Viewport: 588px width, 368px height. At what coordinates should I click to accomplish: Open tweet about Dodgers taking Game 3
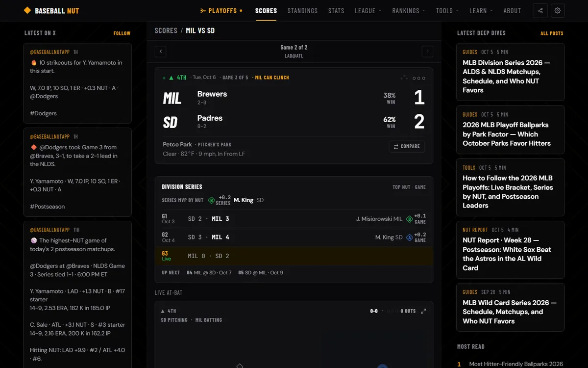pyautogui.click(x=77, y=172)
